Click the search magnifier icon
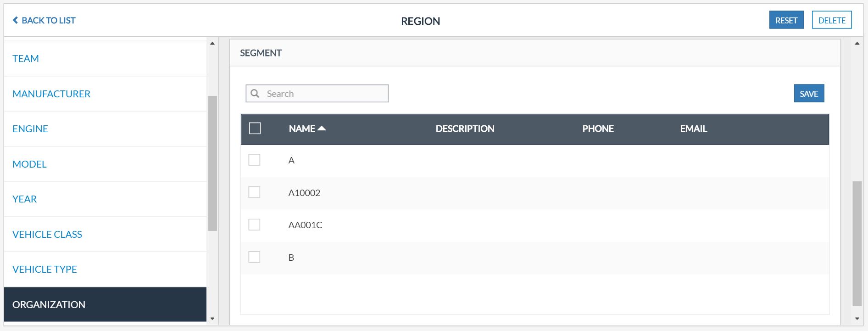 [x=255, y=94]
